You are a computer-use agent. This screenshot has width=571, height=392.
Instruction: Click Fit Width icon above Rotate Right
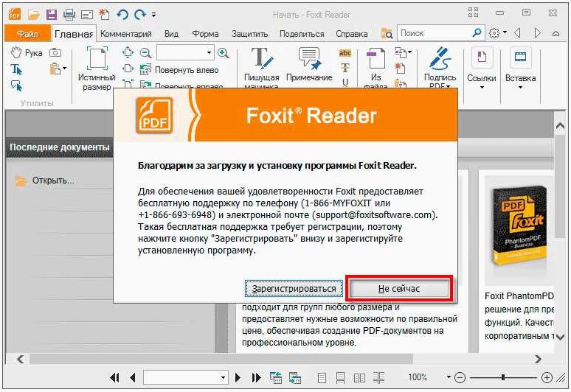point(128,69)
